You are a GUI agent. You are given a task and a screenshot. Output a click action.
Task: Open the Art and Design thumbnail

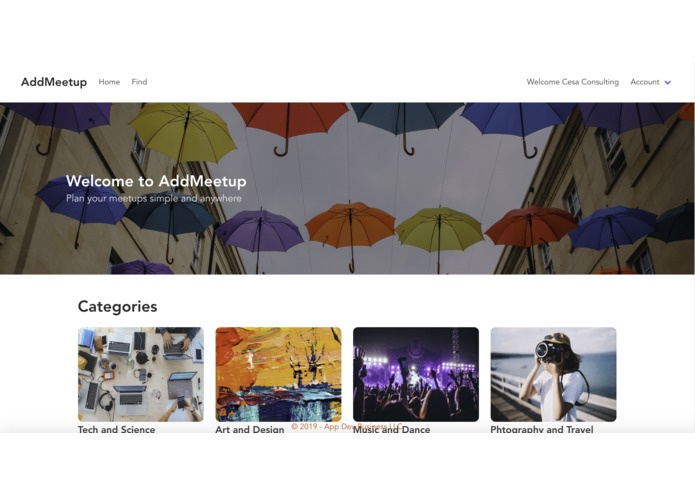pos(278,374)
